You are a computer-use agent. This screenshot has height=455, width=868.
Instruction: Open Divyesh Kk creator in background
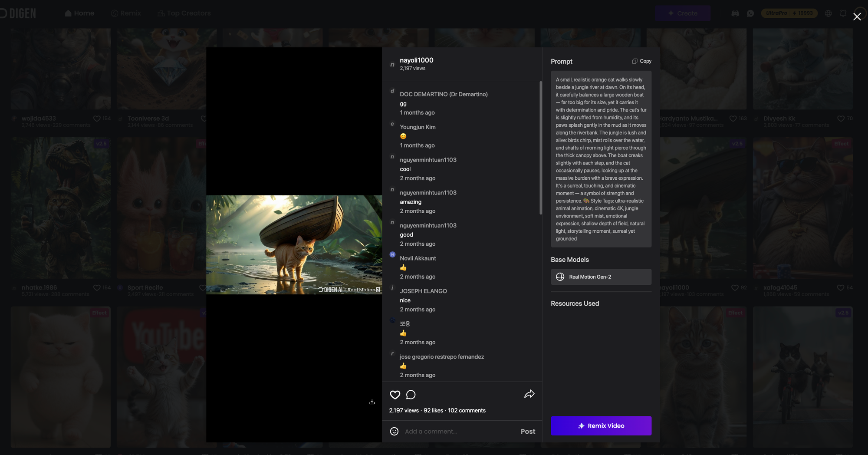click(x=779, y=119)
